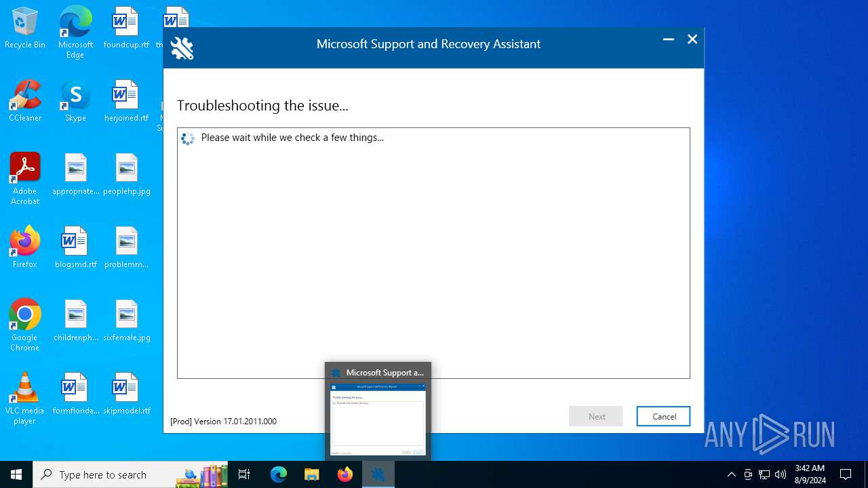Click the loading spinner icon
This screenshot has width=868, height=488.
coord(188,138)
